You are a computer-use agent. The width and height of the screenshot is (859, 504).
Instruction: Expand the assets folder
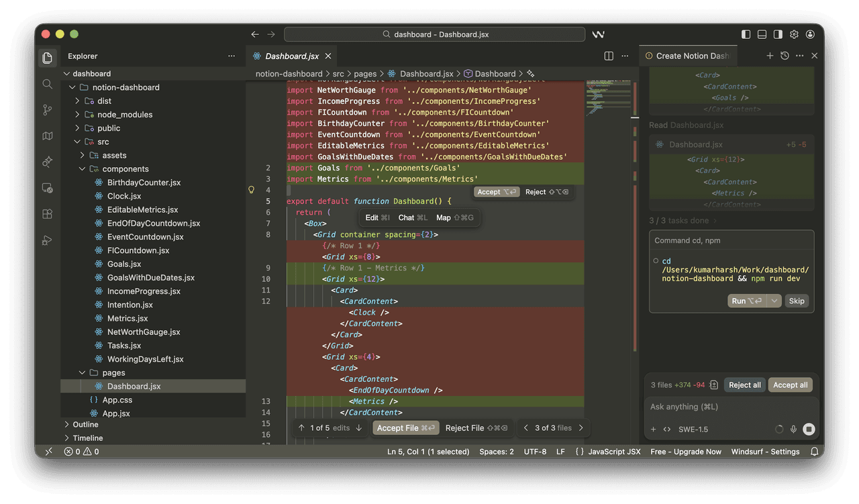click(x=83, y=155)
